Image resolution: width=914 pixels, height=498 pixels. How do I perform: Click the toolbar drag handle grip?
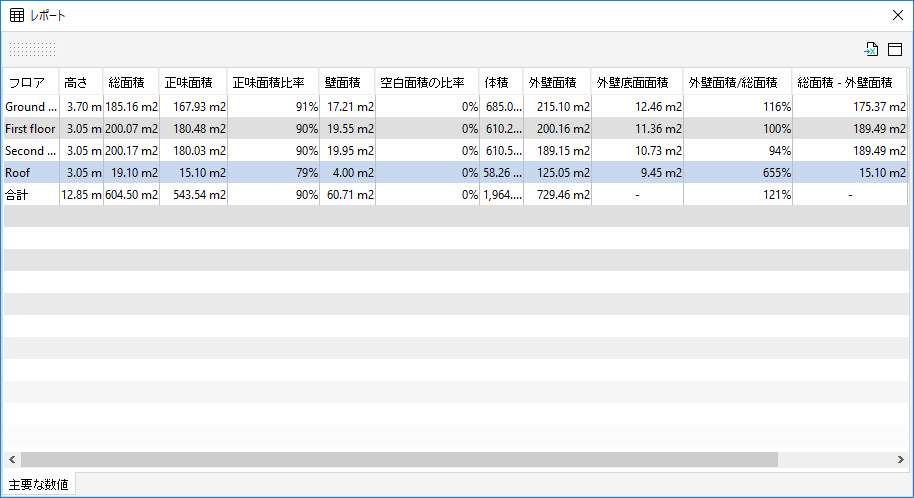pos(32,50)
